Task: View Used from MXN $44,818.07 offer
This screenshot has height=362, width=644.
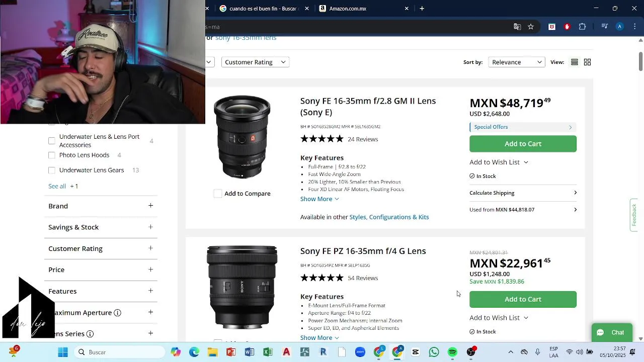Action: [523, 210]
